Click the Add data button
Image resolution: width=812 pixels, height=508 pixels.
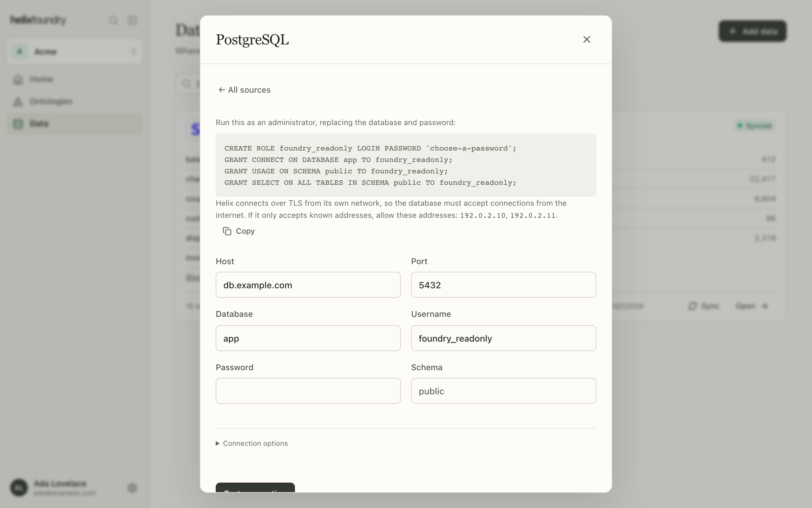click(x=753, y=31)
